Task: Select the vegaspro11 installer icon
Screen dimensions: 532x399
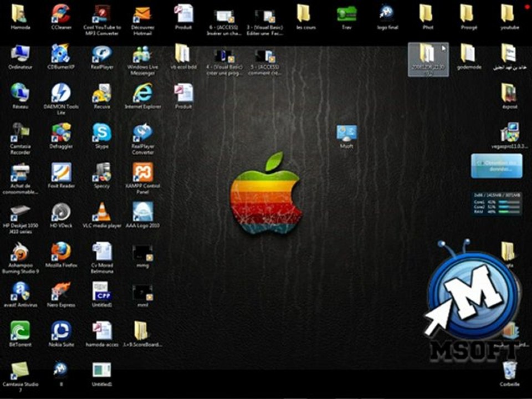Action: pos(509,136)
